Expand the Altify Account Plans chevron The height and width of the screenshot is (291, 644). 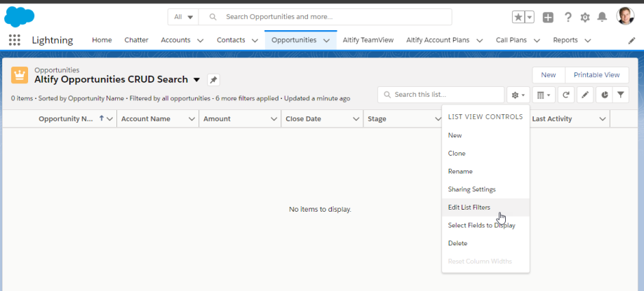pyautogui.click(x=480, y=41)
